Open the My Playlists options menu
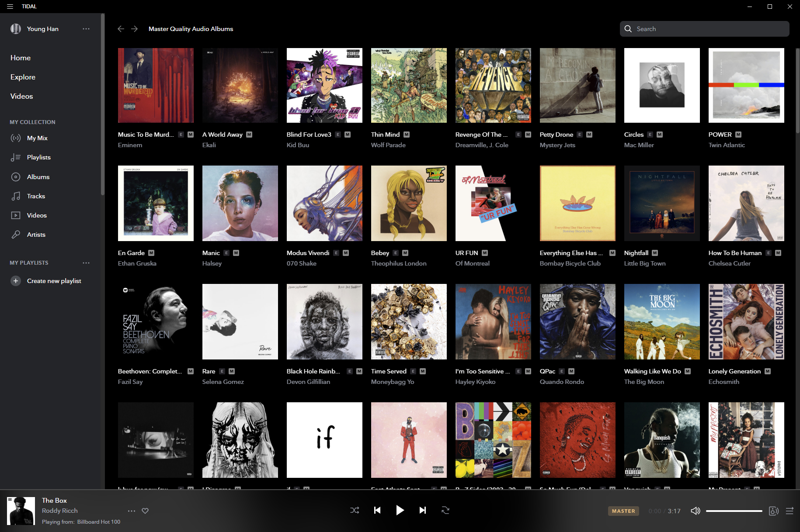 click(86, 263)
